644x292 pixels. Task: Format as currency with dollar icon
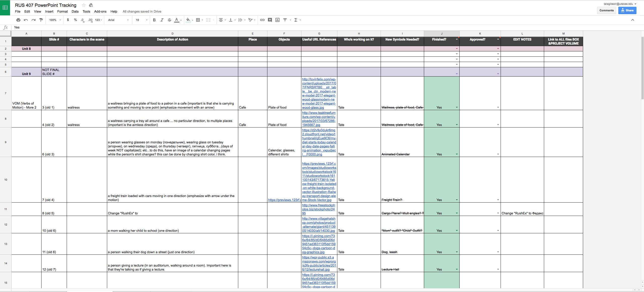pyautogui.click(x=68, y=20)
